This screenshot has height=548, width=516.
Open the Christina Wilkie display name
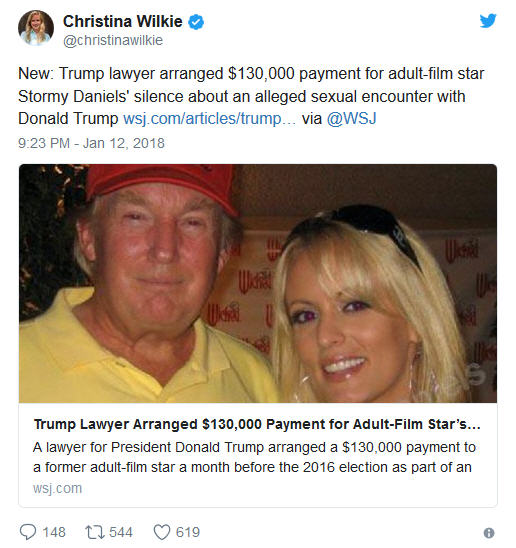click(x=123, y=21)
